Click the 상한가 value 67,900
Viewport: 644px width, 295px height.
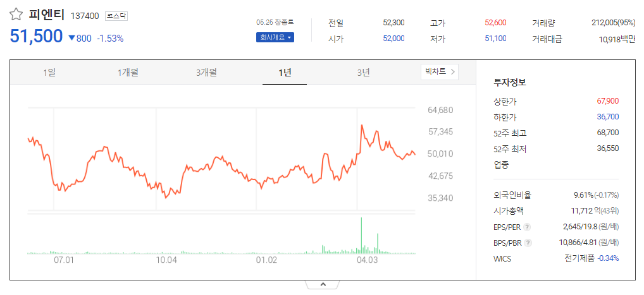[608, 101]
